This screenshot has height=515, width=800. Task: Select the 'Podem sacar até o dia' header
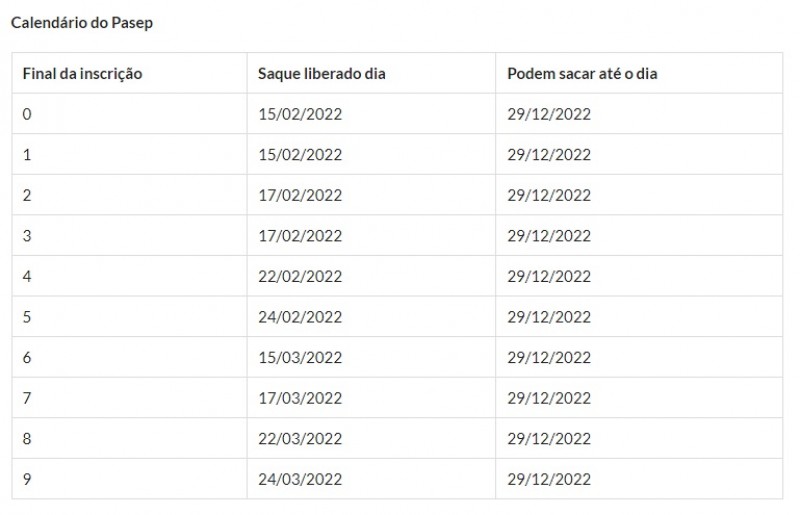[639, 73]
